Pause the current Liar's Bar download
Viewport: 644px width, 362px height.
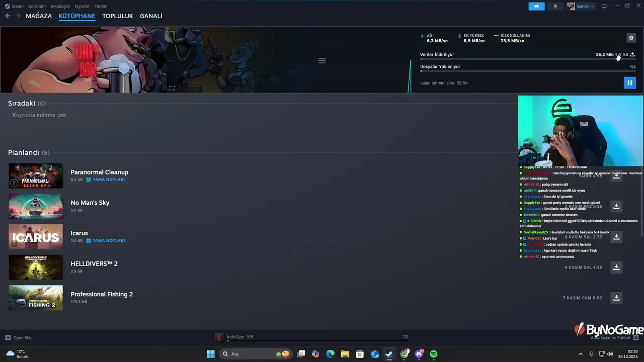[x=629, y=83]
